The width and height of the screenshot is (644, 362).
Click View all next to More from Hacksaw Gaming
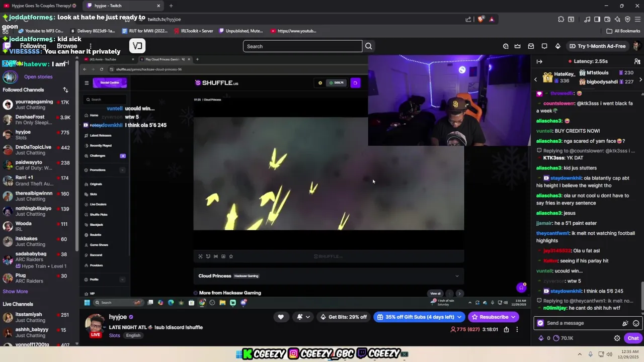pos(435,293)
